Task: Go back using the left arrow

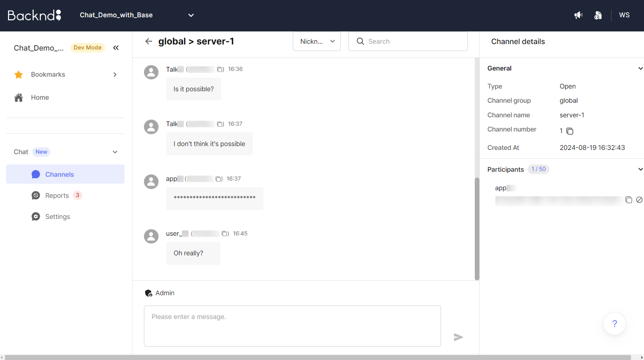Action: [x=149, y=41]
